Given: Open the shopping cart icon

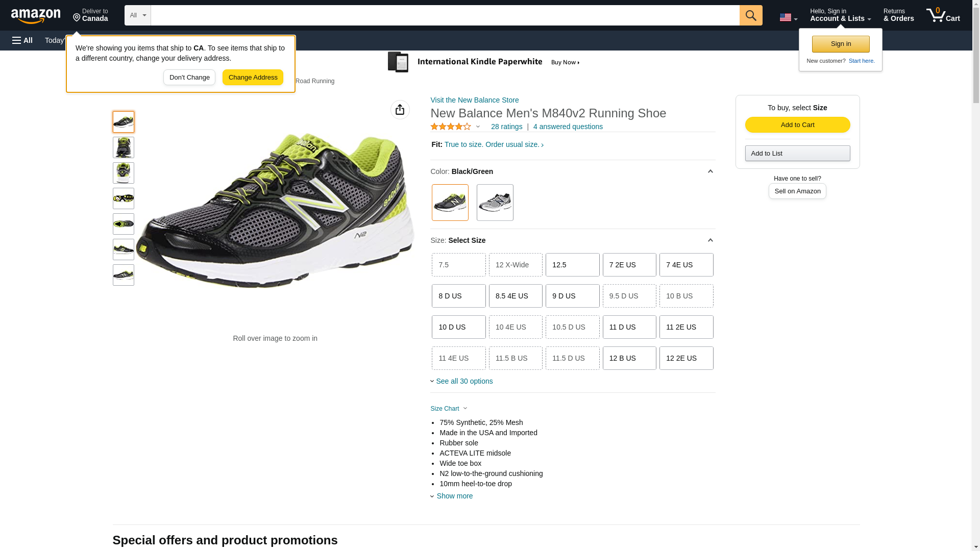Looking at the screenshot, I should (942, 15).
